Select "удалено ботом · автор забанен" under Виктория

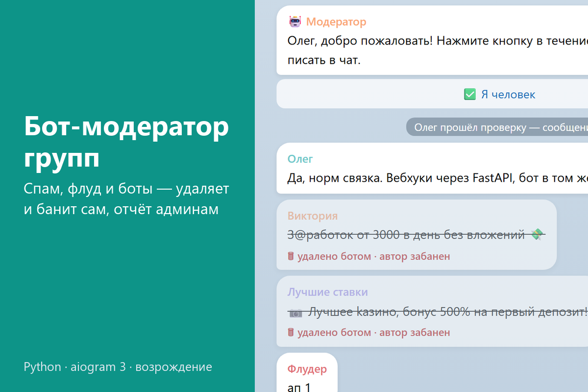[x=373, y=256]
